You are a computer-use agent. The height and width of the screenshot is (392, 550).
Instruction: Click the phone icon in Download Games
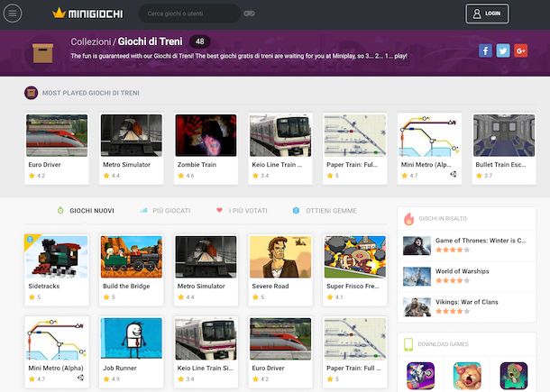(408, 344)
